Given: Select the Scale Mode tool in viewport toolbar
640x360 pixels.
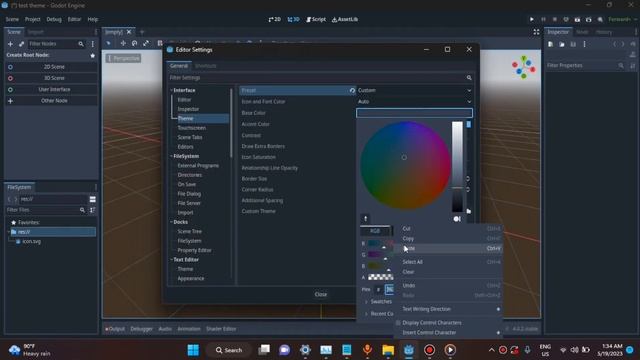Looking at the screenshot, I should coord(146,43).
